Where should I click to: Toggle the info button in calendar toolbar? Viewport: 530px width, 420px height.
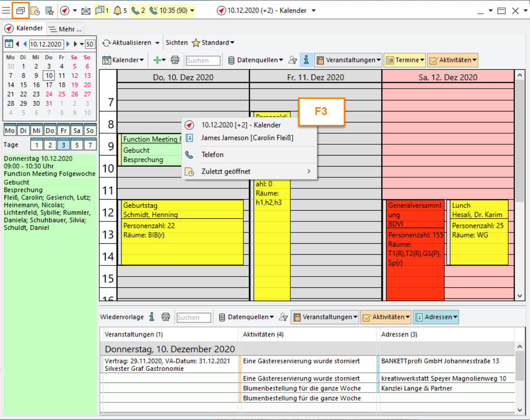coord(306,60)
